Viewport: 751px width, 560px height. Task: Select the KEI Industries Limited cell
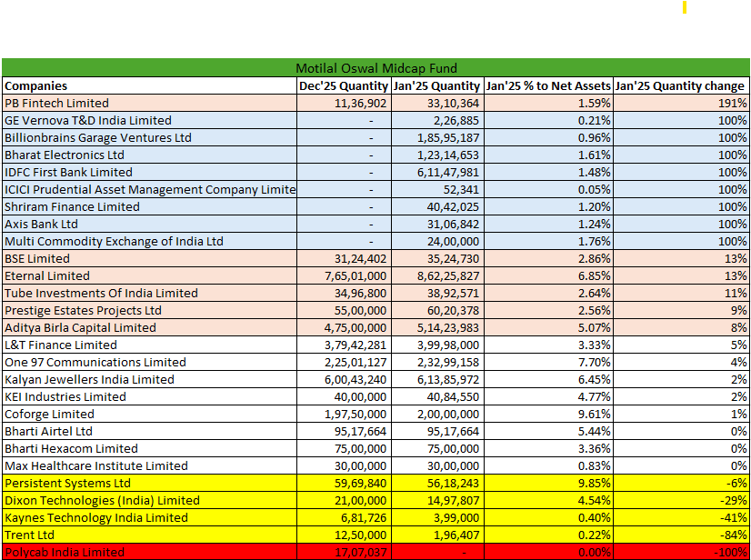point(149,396)
